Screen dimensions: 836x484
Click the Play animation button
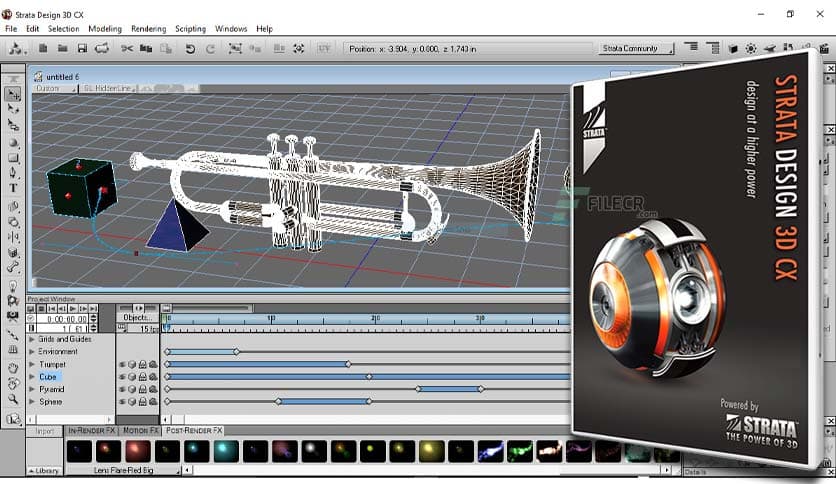click(x=73, y=309)
